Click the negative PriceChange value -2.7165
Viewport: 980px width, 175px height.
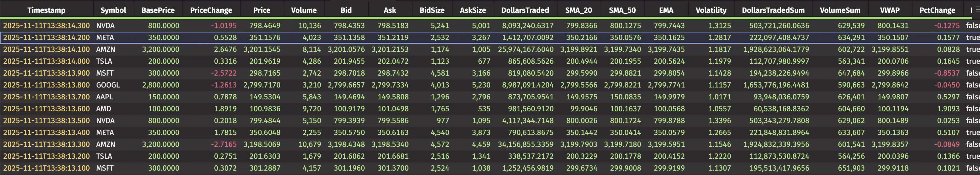tap(224, 145)
